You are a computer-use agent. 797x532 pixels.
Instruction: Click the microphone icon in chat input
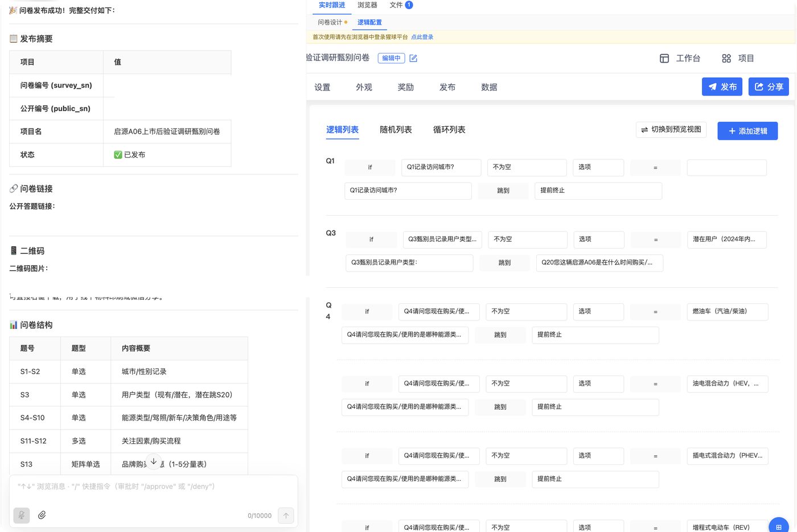coord(22,515)
